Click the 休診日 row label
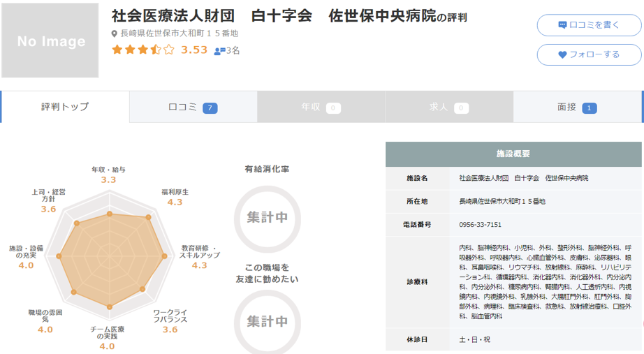Screen dimensions: 644x354 point(417,339)
